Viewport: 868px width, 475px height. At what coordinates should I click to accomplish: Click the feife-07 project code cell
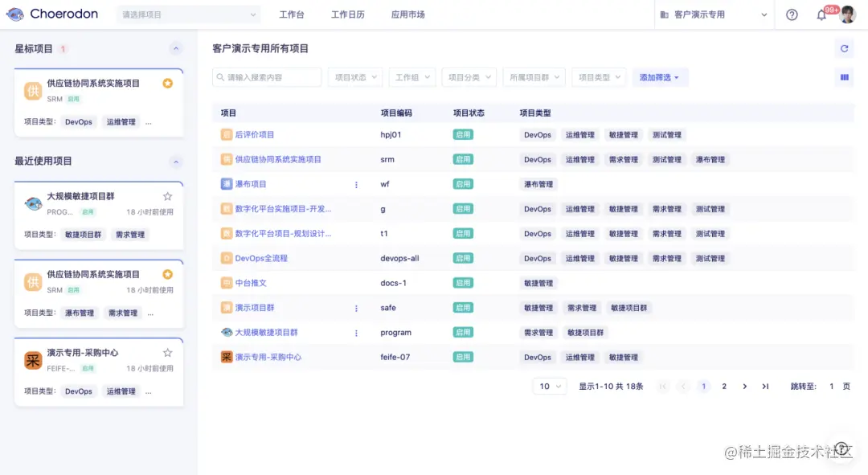tap(395, 357)
